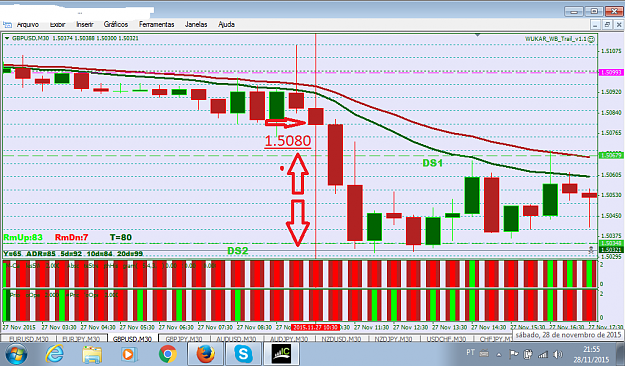Click the red 2015.11.27 10:30 crosshair time label
This screenshot has height=366, width=625.
pos(315,327)
